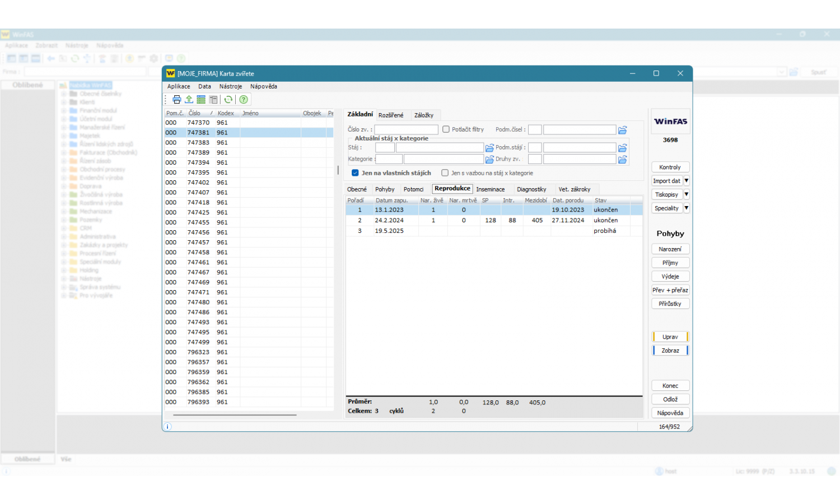The width and height of the screenshot is (840, 504).
Task: Expand the Import dat dropdown arrow
Action: click(x=686, y=181)
